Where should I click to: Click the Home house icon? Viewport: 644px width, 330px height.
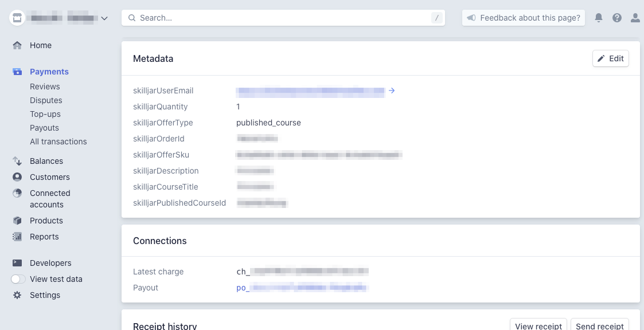click(x=17, y=45)
